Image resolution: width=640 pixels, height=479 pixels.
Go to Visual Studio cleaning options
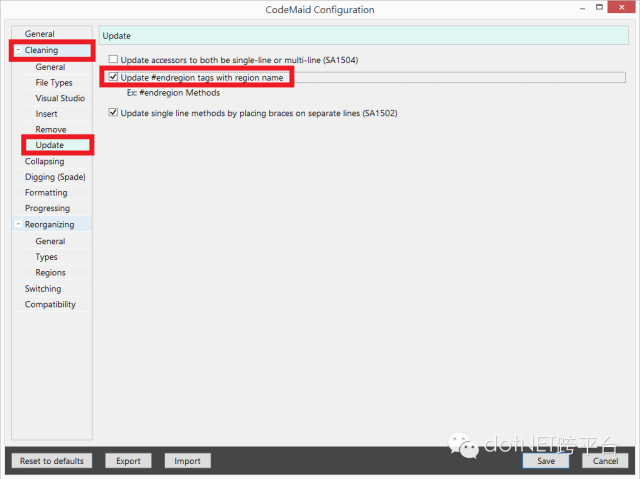tap(60, 98)
